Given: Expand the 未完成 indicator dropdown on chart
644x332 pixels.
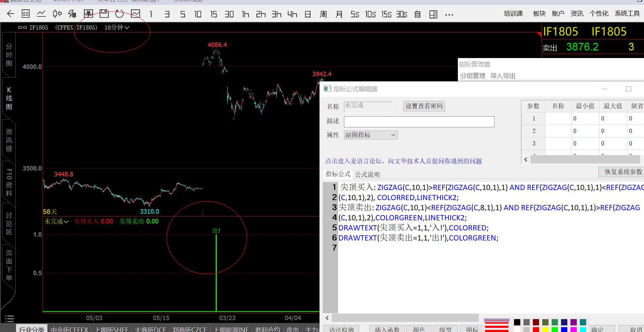Looking at the screenshot, I should (56, 221).
